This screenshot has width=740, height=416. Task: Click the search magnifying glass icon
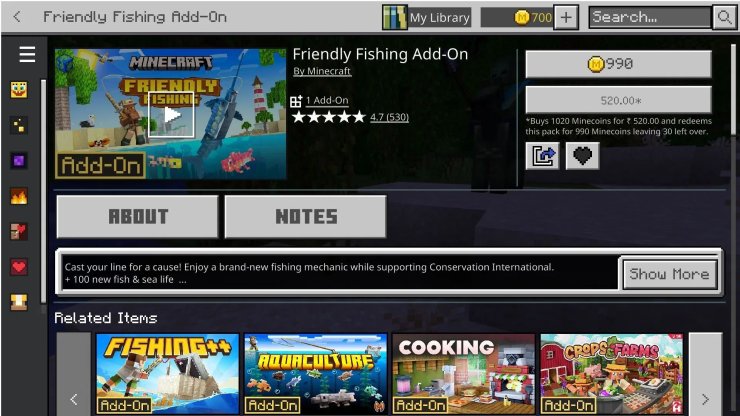pyautogui.click(x=724, y=17)
